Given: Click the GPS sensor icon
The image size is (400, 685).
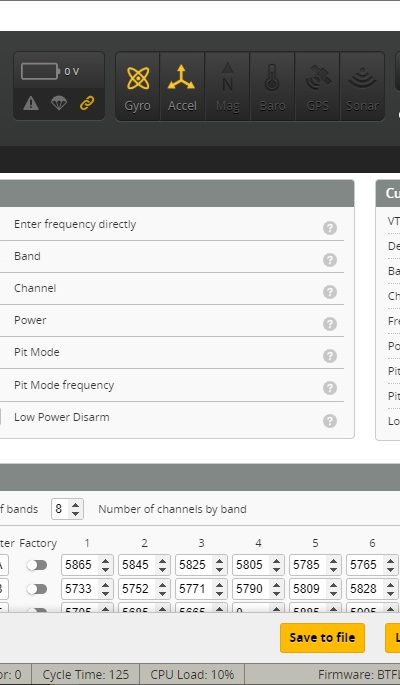Looking at the screenshot, I should pyautogui.click(x=317, y=86).
